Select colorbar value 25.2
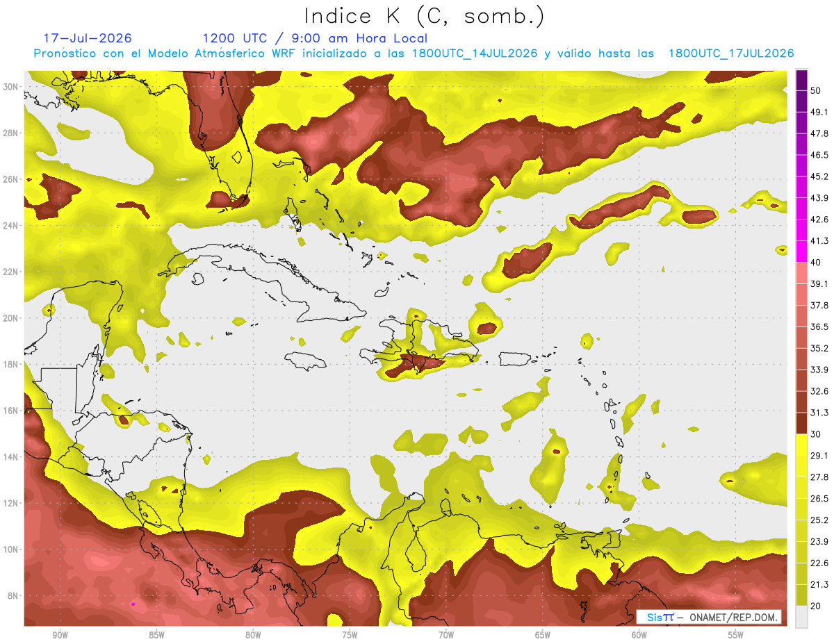The width and height of the screenshot is (834, 644). point(819,520)
